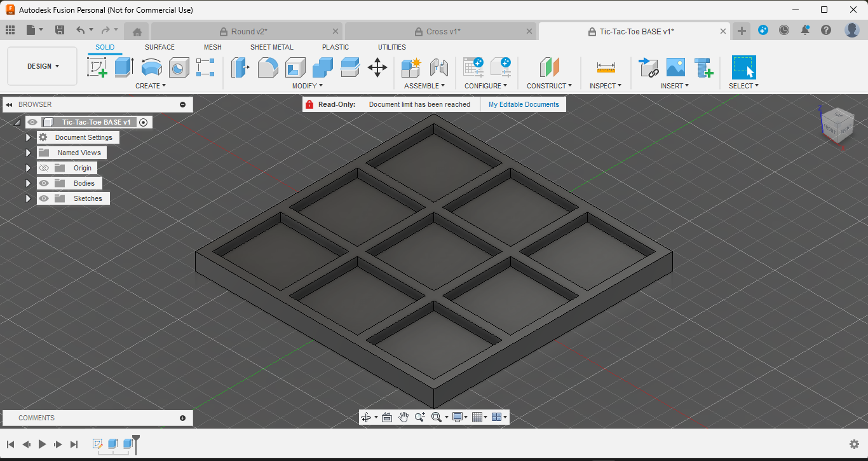Play the timeline
This screenshot has width=868, height=461.
43,444
